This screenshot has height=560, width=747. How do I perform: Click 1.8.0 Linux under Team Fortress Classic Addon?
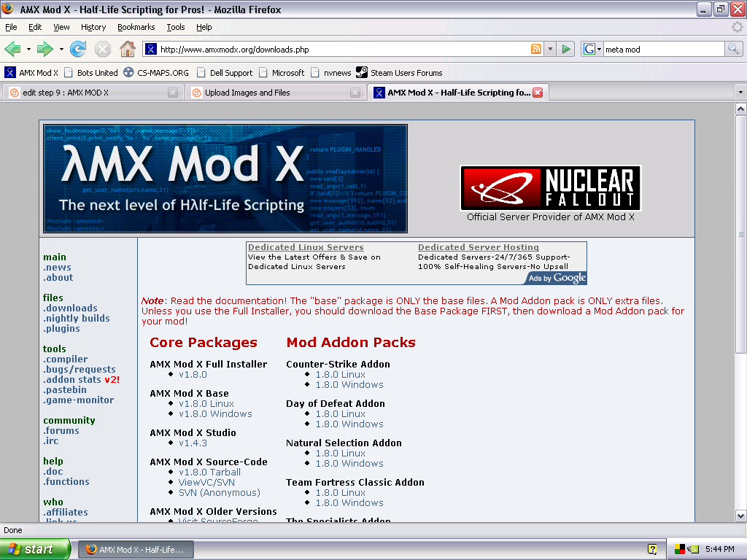[x=340, y=493]
